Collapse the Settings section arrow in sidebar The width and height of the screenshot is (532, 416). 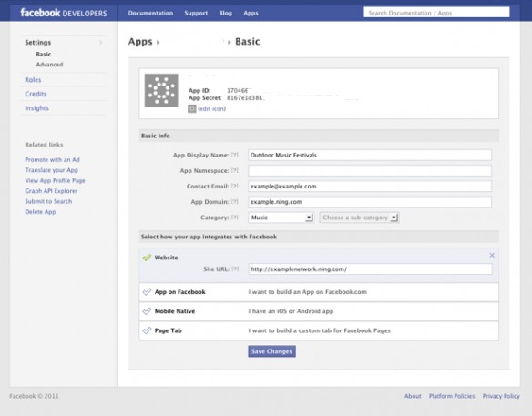[100, 43]
